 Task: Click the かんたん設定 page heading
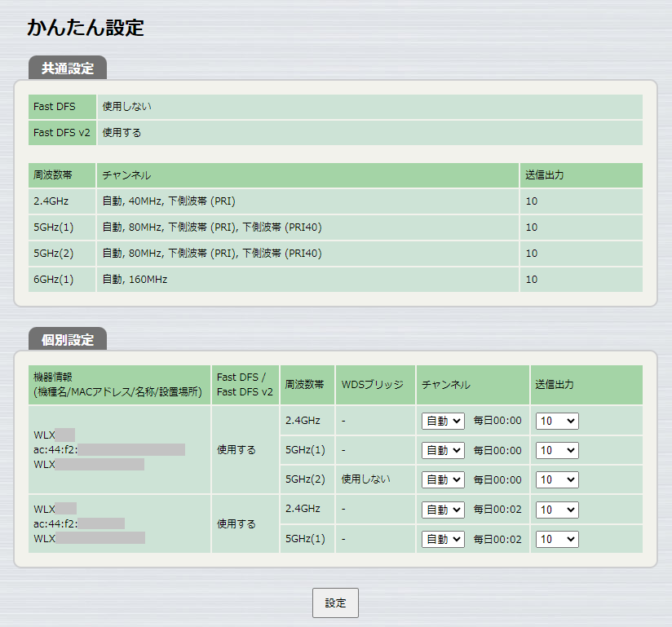86,28
